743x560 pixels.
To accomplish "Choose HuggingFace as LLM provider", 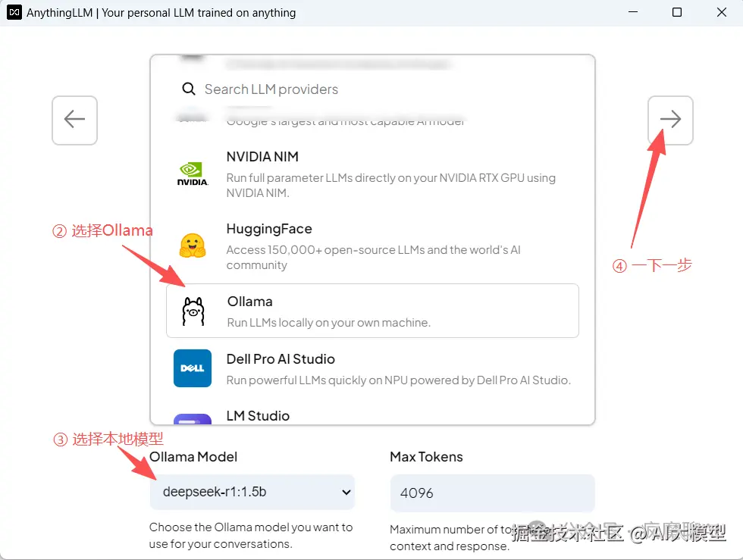I will 372,246.
